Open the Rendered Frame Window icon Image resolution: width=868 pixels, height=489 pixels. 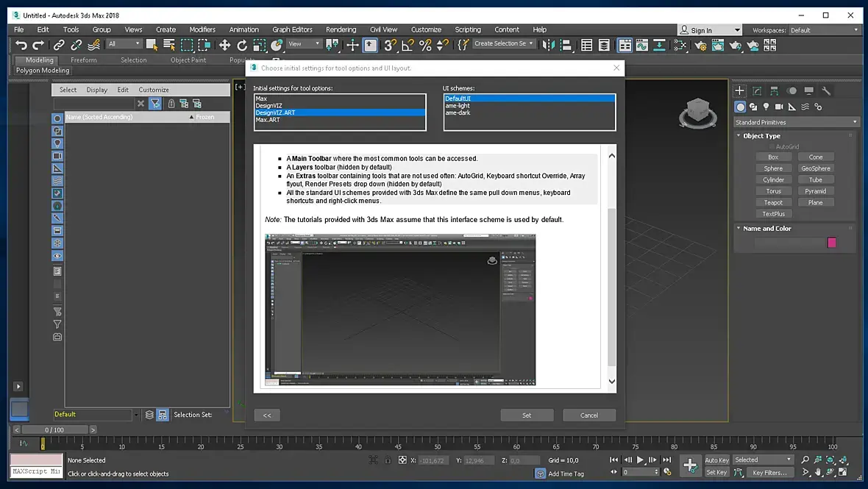tap(718, 45)
